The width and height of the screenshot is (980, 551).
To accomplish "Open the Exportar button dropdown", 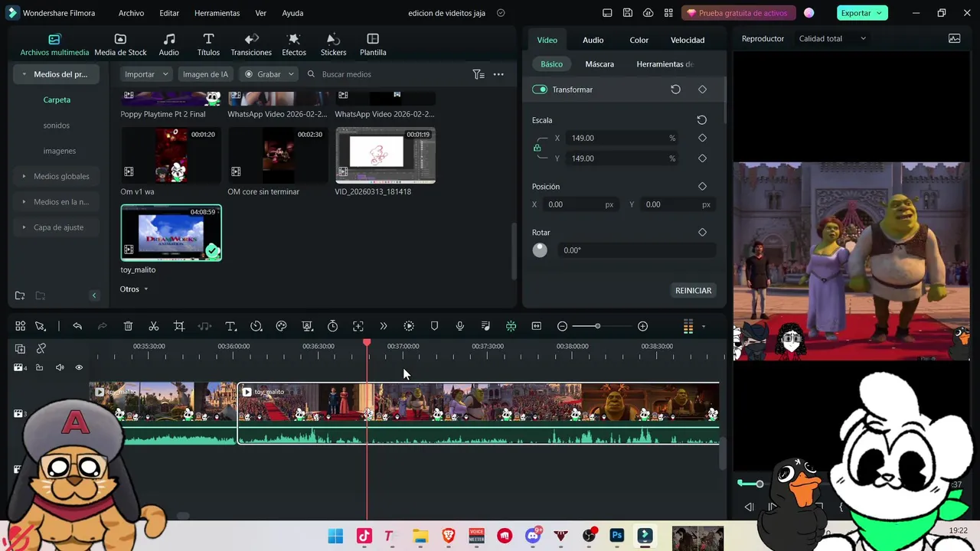I will coord(880,13).
